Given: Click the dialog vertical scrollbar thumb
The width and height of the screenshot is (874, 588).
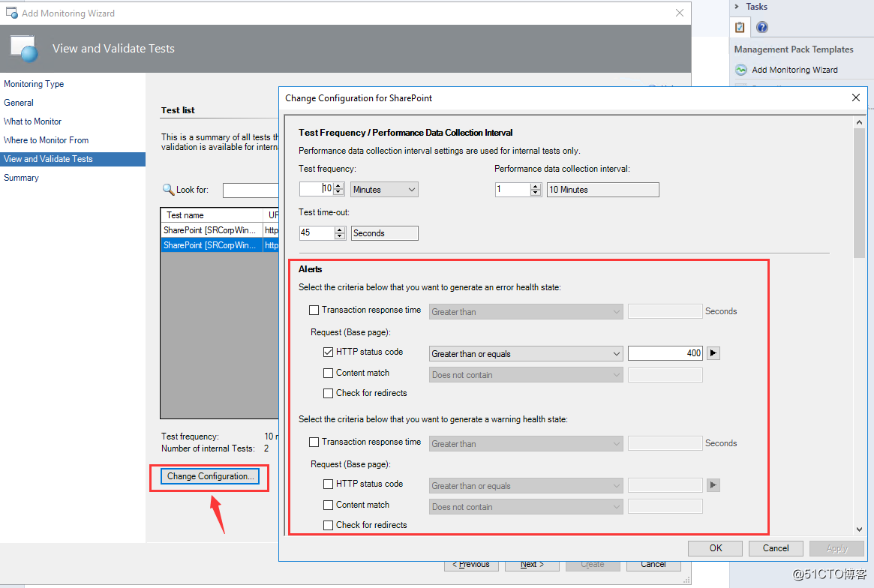Looking at the screenshot, I should tap(859, 192).
